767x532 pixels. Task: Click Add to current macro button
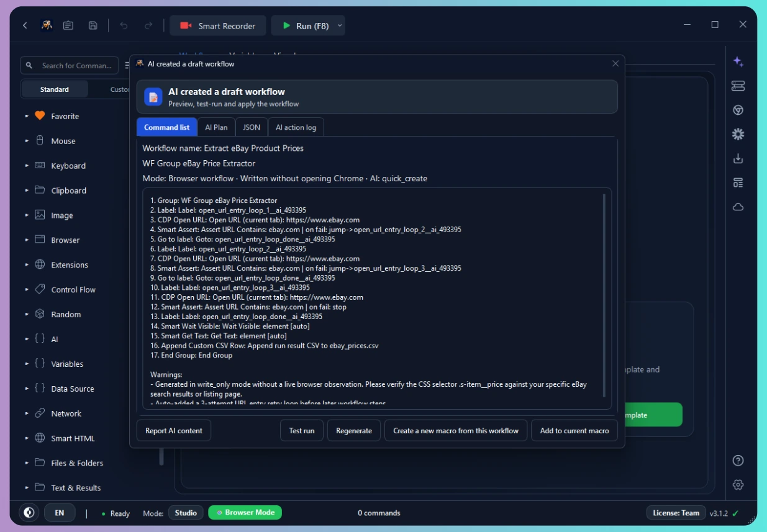[x=574, y=431]
